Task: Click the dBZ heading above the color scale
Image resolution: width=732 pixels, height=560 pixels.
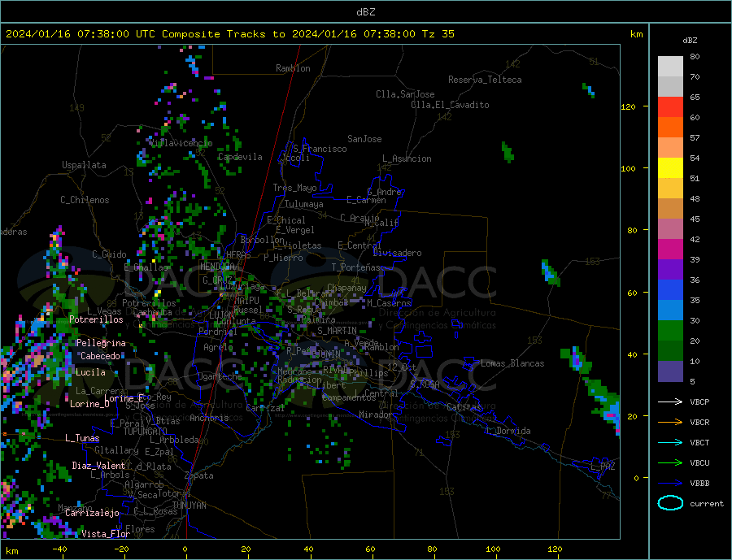Action: pyautogui.click(x=690, y=41)
